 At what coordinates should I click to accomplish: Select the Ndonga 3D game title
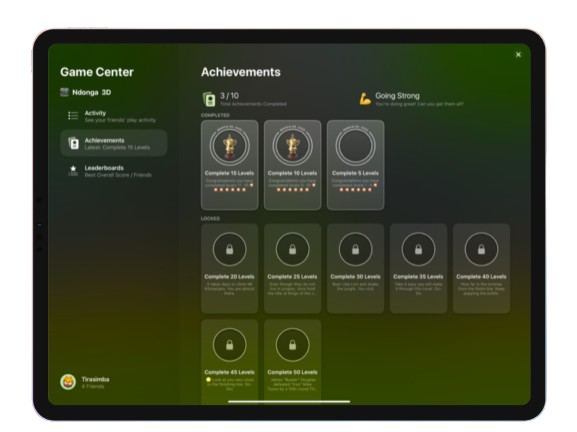(x=91, y=92)
